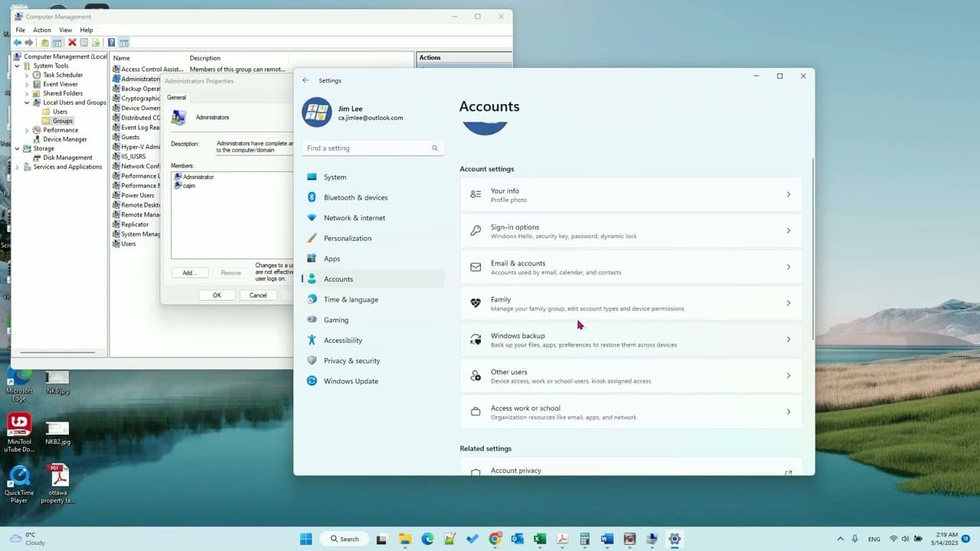
Task: Open System in Settings sidebar
Action: point(373,177)
